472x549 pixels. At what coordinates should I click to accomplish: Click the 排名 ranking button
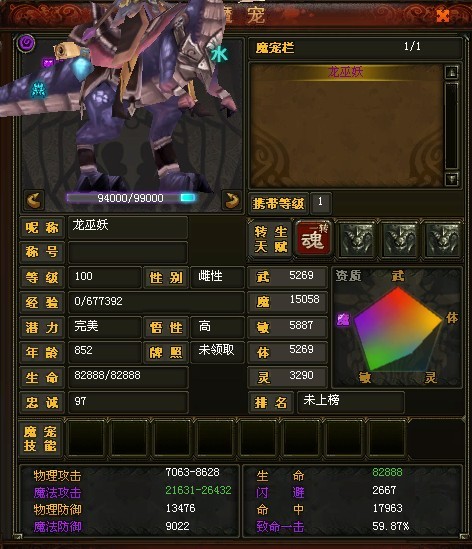pos(271,403)
